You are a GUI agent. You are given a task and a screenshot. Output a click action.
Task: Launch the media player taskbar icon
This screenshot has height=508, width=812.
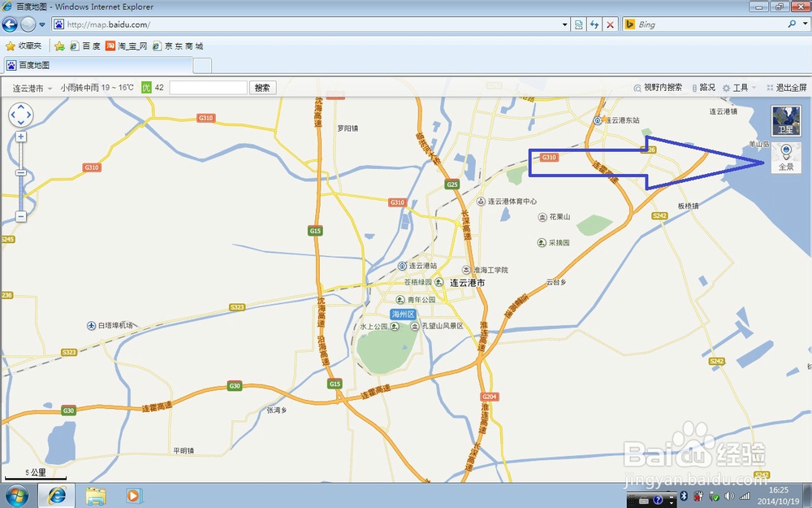133,496
